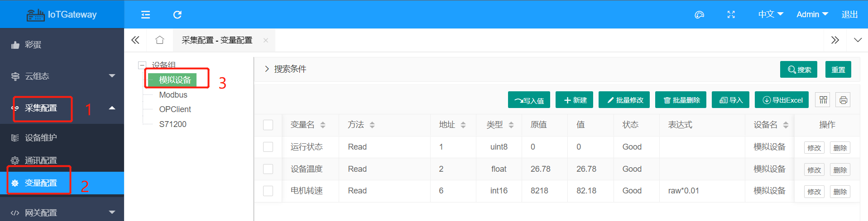Click the home icon tab
The image size is (868, 221).
point(159,40)
